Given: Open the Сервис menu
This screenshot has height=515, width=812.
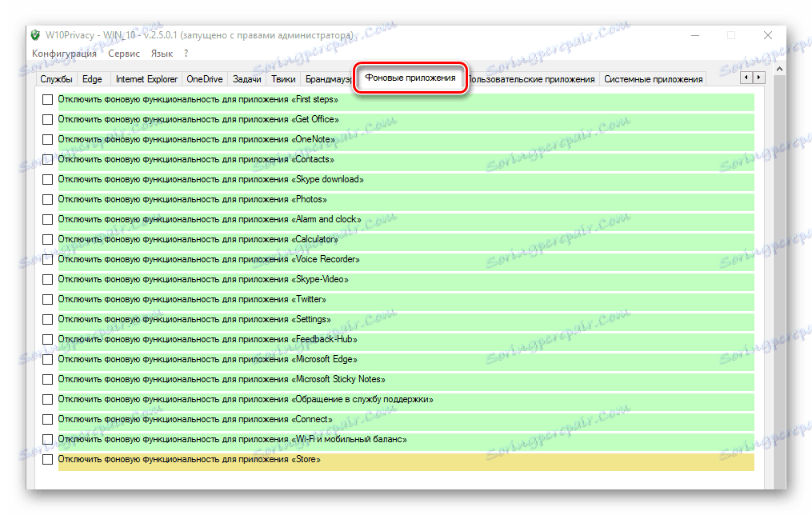Looking at the screenshot, I should click(x=122, y=54).
